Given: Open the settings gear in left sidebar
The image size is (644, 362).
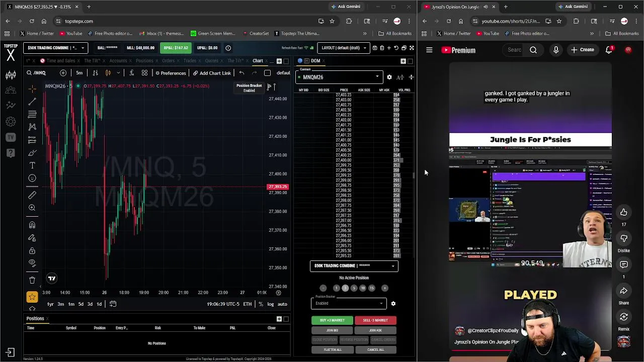Looking at the screenshot, I should (11, 122).
